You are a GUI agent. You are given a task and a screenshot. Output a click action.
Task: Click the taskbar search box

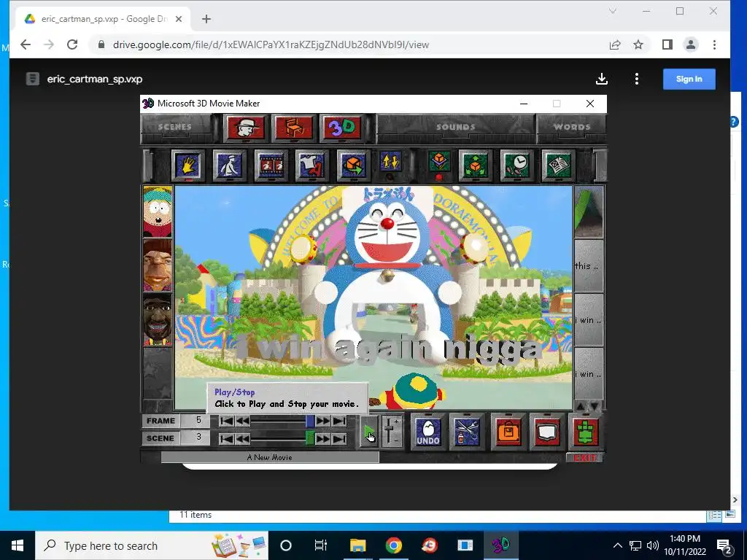[152, 545]
